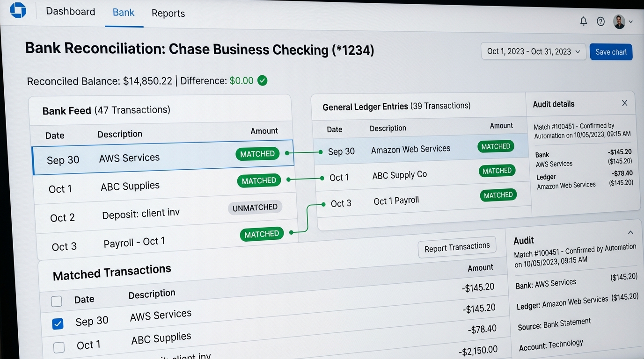Click MATCHED badge on Bank Feed Payroll - Oct 1 row

[x=262, y=234]
